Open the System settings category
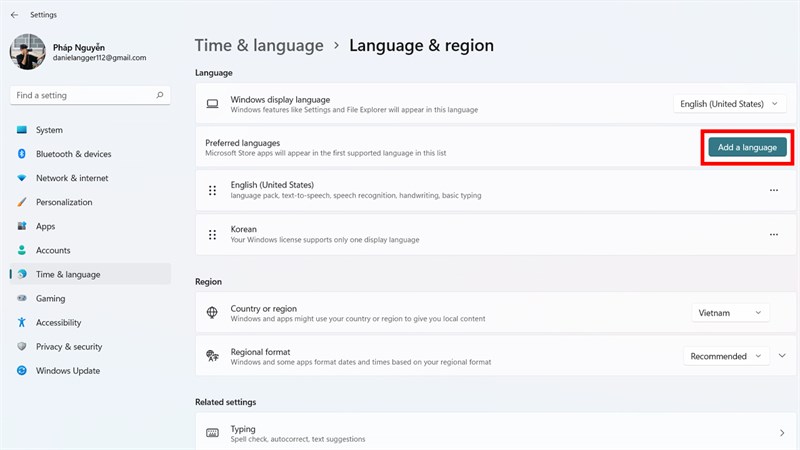This screenshot has height=450, width=800. pyautogui.click(x=90, y=130)
